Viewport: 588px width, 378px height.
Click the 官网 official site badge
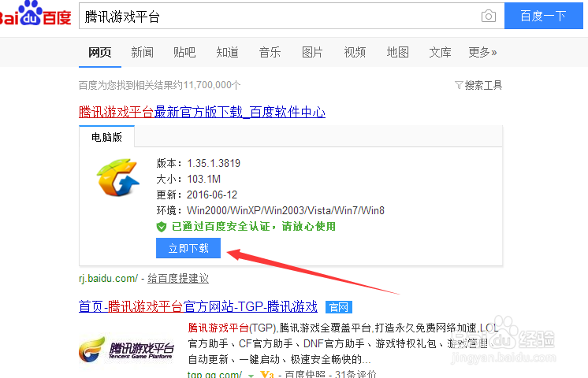click(x=339, y=307)
